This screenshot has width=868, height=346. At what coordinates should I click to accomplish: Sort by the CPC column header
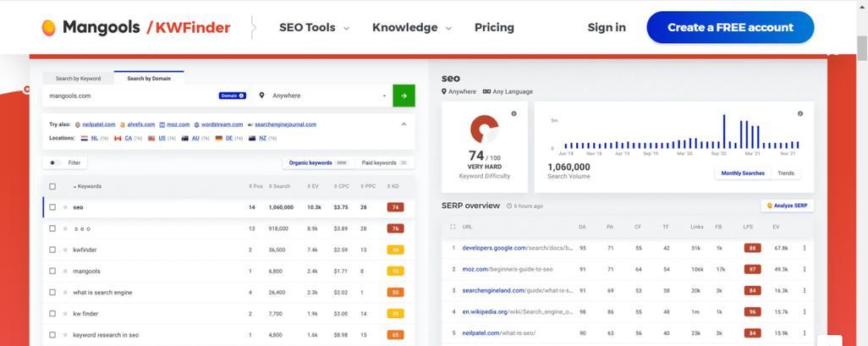pyautogui.click(x=341, y=187)
